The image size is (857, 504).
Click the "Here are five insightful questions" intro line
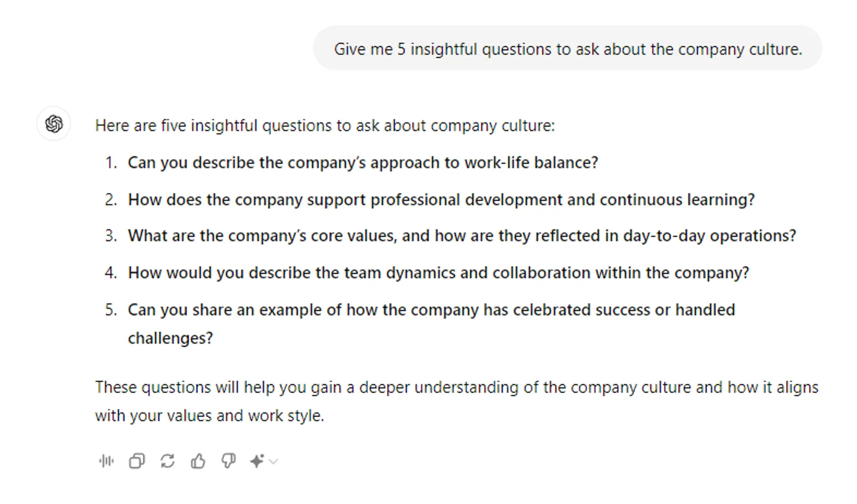324,125
